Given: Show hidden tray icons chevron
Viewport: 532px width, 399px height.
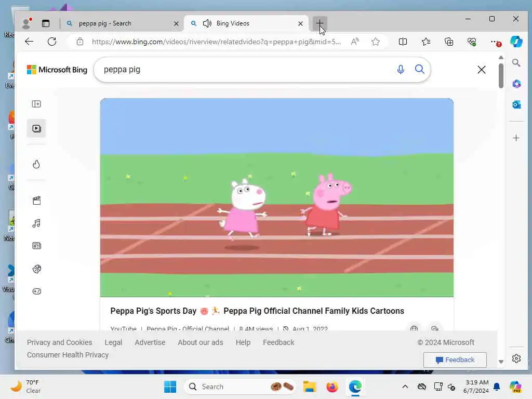Looking at the screenshot, I should point(405,387).
